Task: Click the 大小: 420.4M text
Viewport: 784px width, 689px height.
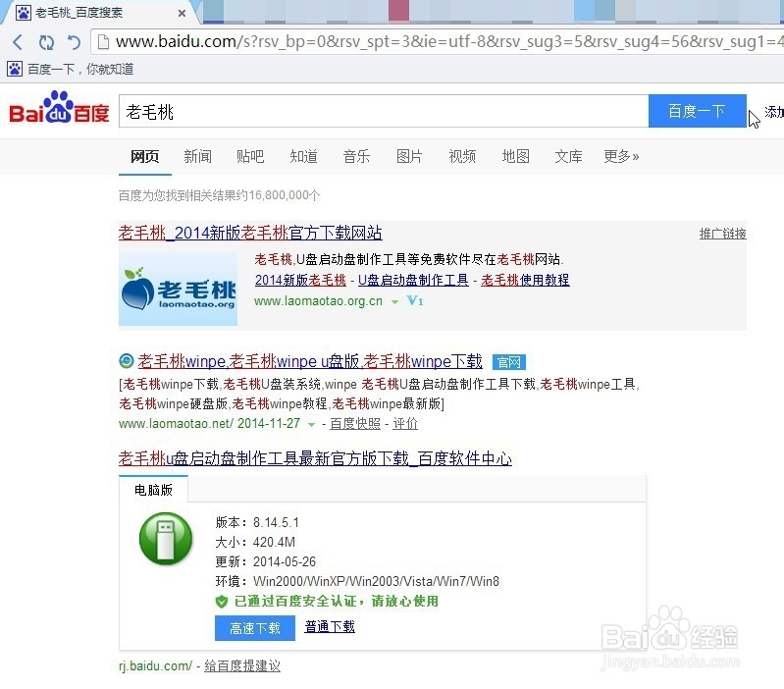Action: point(255,542)
